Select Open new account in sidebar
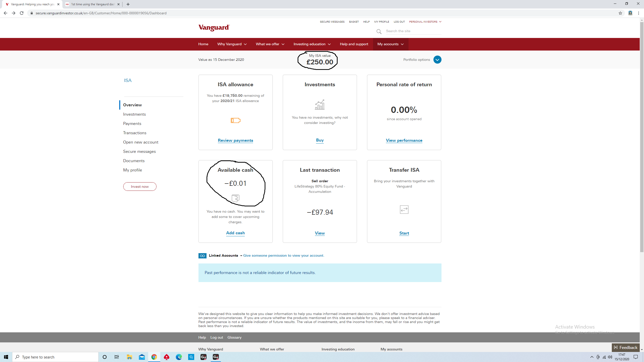The image size is (644, 362). tap(141, 142)
